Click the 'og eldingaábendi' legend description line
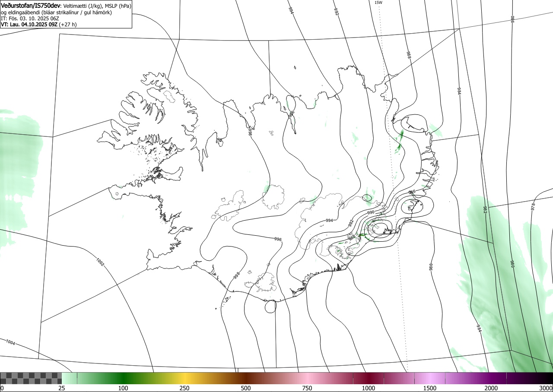553x392 pixels. [x=56, y=13]
